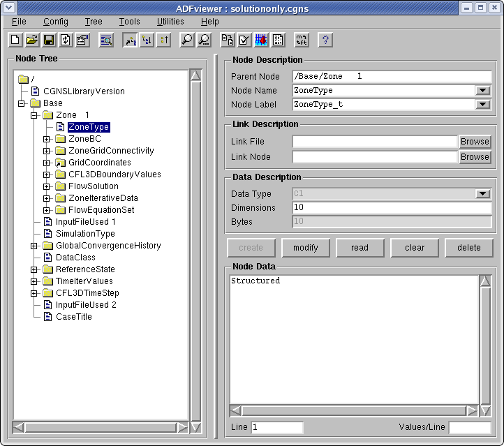The height and width of the screenshot is (446, 504).
Task: Open the Tree menu
Action: pyautogui.click(x=94, y=22)
